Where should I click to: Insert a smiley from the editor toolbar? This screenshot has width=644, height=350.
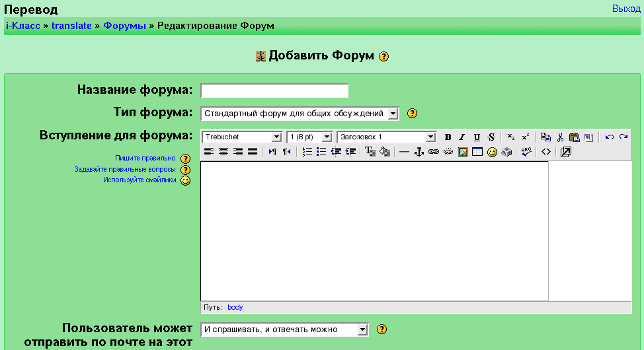point(492,152)
